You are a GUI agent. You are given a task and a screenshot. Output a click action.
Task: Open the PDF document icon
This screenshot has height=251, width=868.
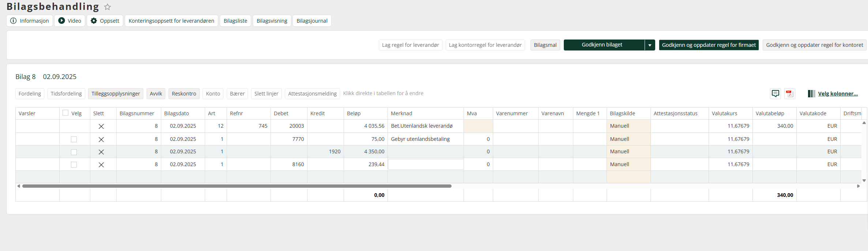tap(790, 94)
